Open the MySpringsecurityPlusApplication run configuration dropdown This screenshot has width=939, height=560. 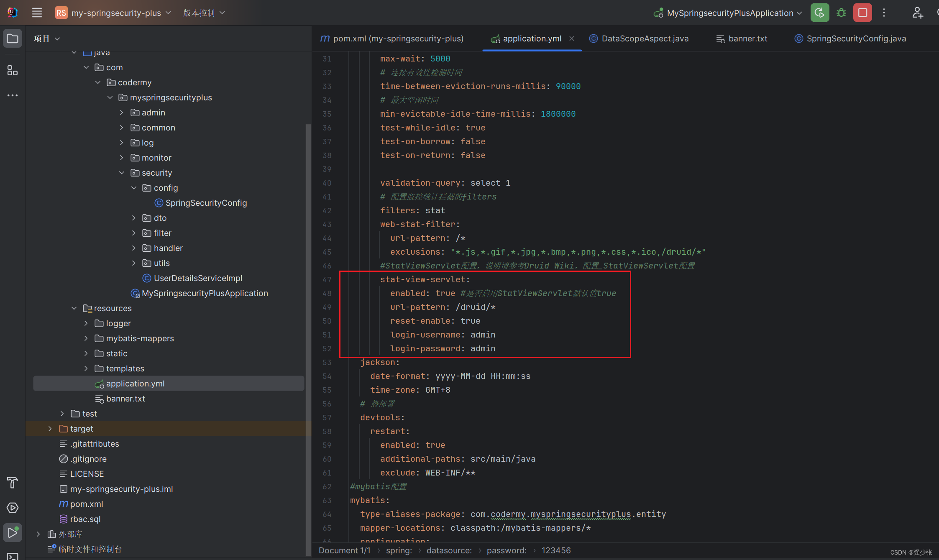(x=728, y=13)
